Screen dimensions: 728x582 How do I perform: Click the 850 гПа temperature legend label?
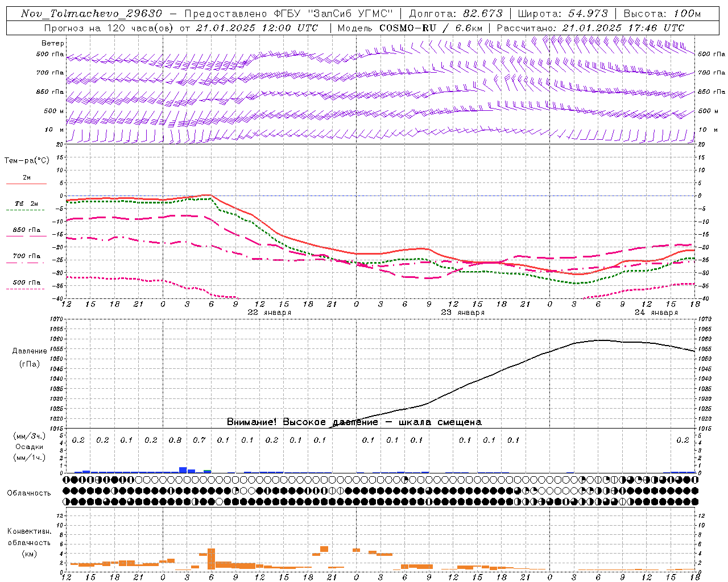(x=27, y=230)
